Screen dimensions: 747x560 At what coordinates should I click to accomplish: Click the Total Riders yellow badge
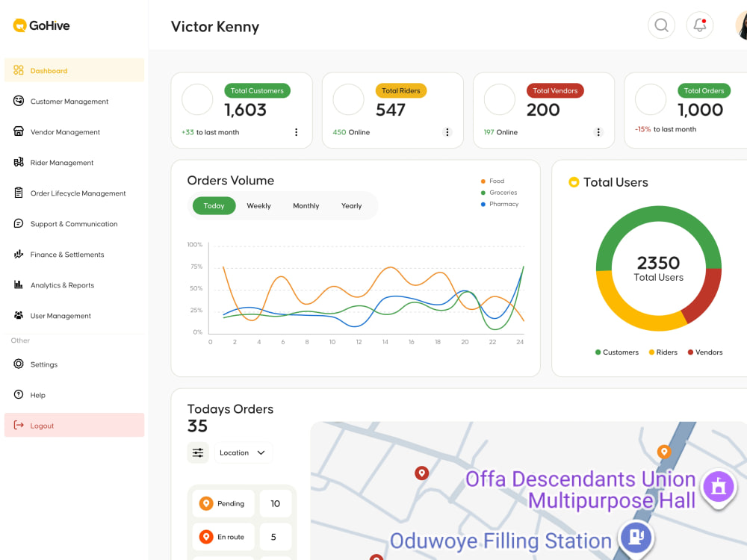coord(400,90)
